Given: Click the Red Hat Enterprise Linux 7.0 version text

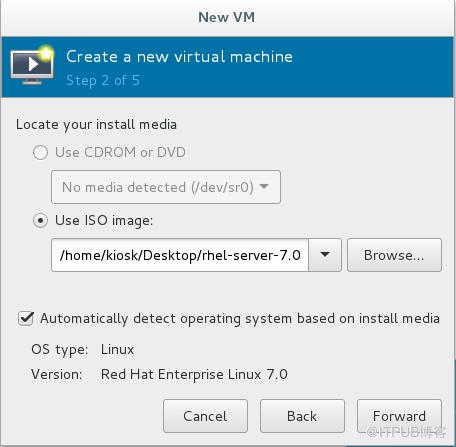Looking at the screenshot, I should 194,374.
